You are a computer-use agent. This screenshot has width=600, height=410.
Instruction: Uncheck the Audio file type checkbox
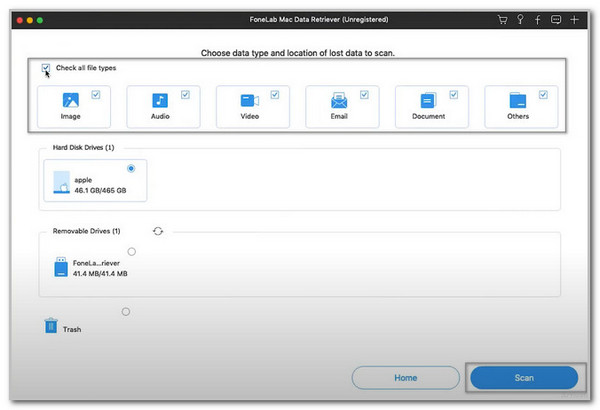(185, 95)
